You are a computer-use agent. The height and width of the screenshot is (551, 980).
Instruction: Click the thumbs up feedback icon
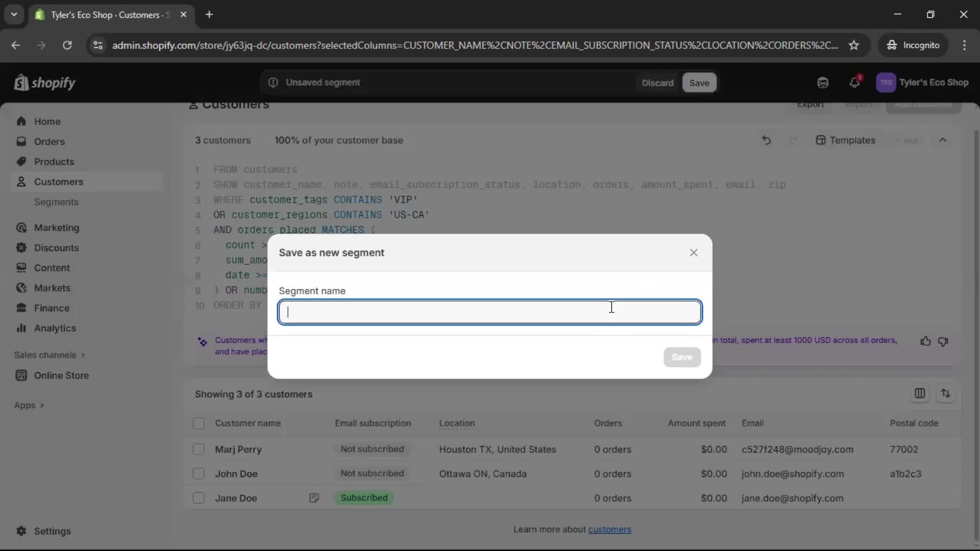[925, 341]
